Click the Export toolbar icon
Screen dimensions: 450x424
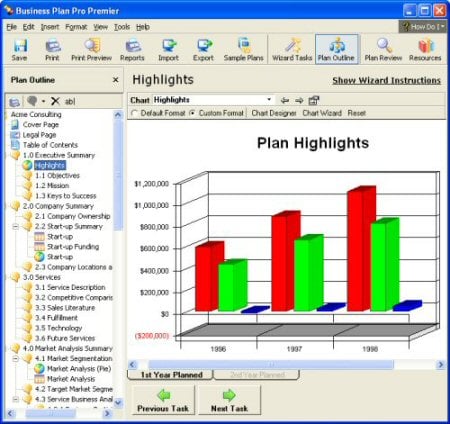(x=203, y=50)
